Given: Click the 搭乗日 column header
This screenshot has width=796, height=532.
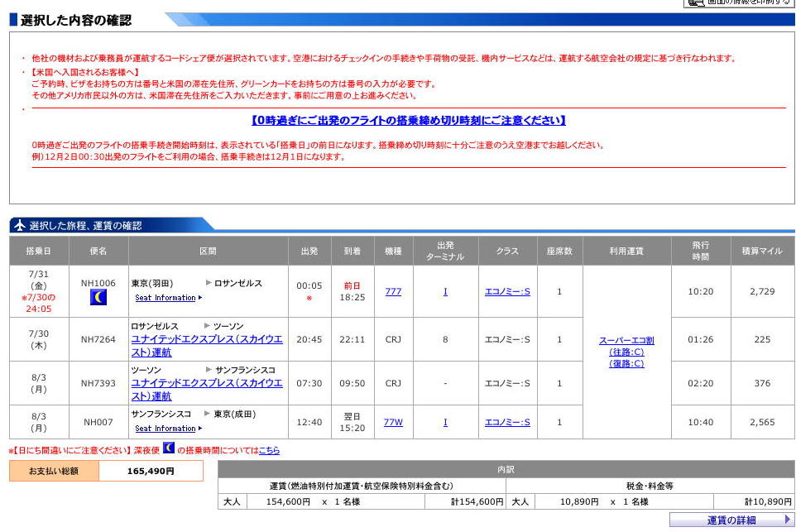Looking at the screenshot, I should coord(39,251).
